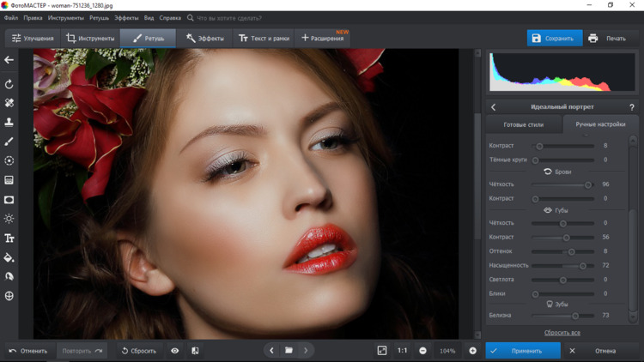Open the Эффекты tab
This screenshot has width=644, height=362.
point(204,38)
